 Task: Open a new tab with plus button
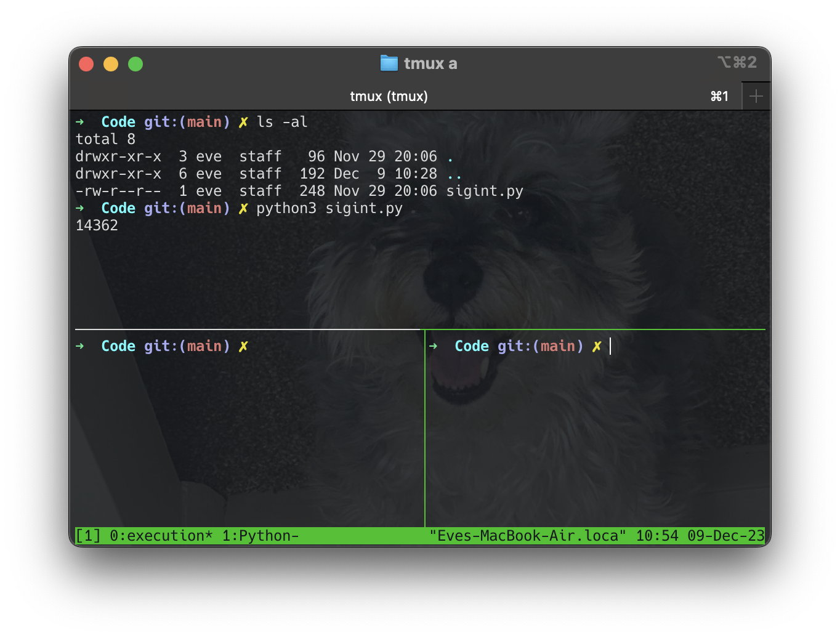tap(756, 96)
